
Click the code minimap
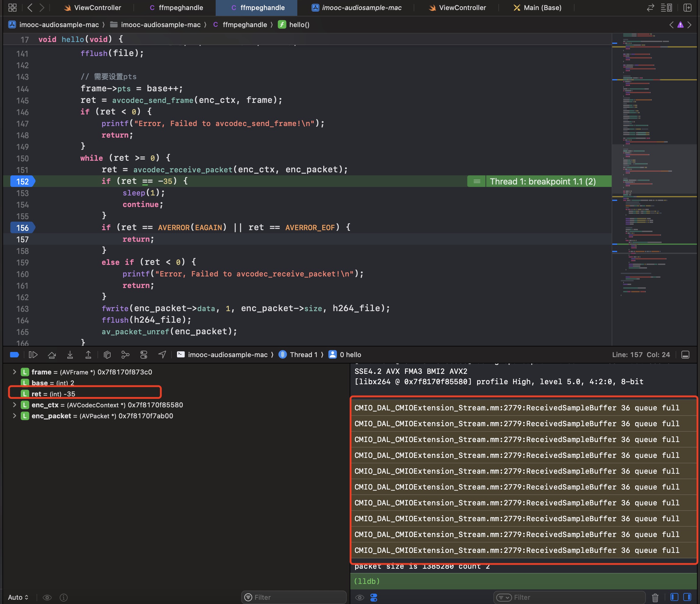(654, 189)
